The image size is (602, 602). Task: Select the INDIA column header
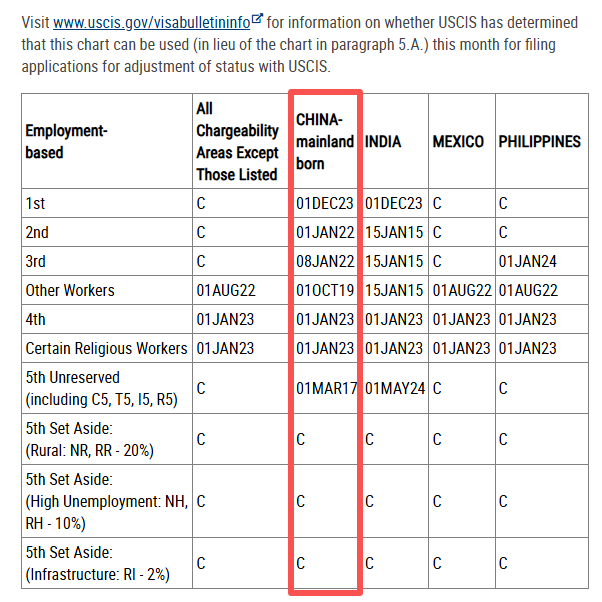coord(383,142)
